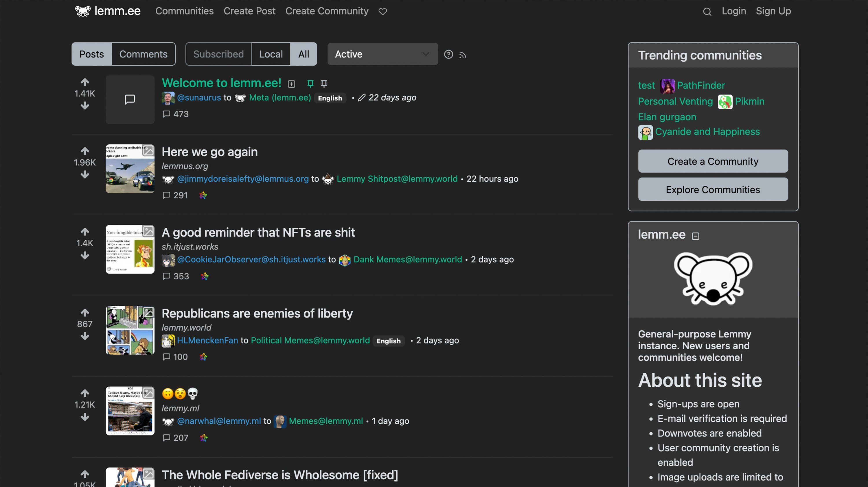
Task: Open the 100 comments on Republicans post
Action: (x=175, y=357)
